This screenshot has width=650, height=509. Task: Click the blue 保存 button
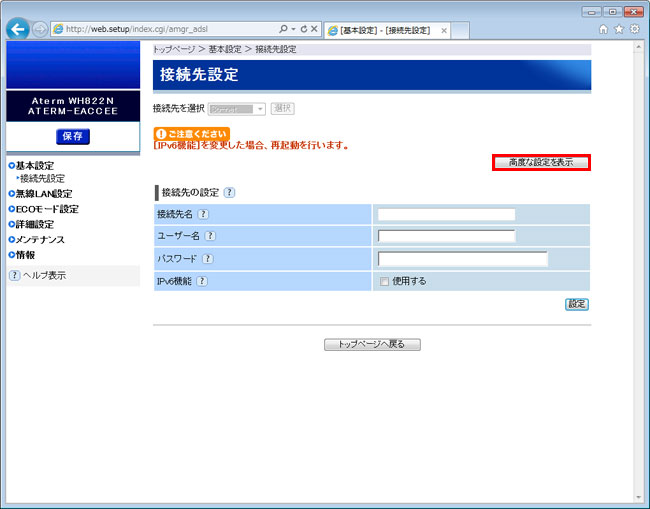(x=71, y=136)
